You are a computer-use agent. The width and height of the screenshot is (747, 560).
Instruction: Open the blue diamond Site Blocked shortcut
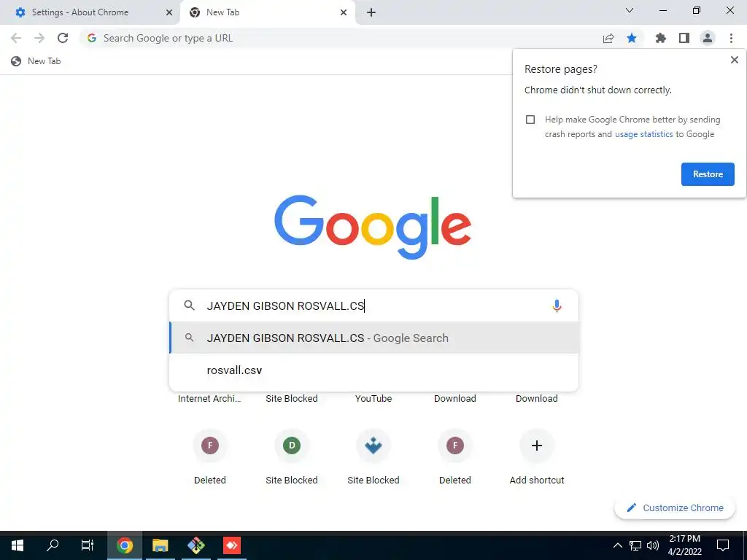click(x=373, y=446)
